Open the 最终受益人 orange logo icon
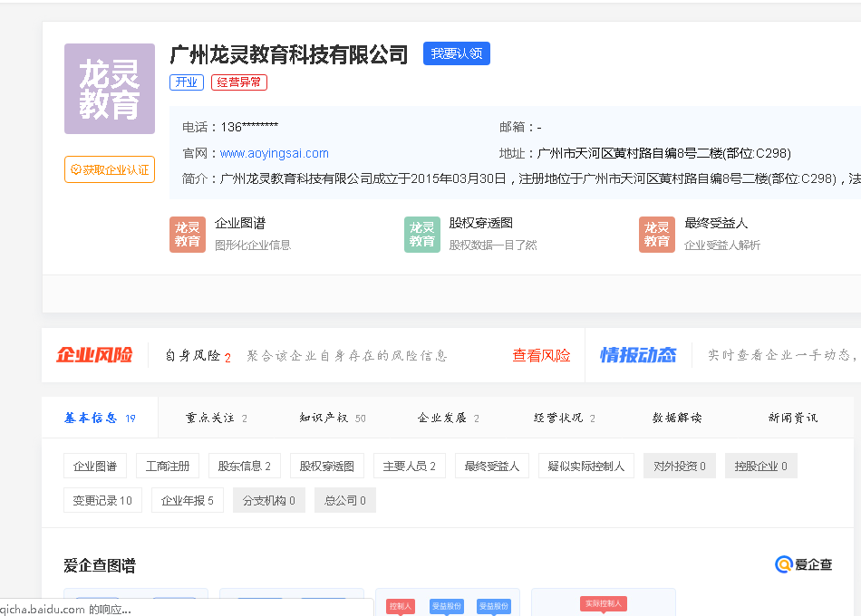 click(x=657, y=235)
